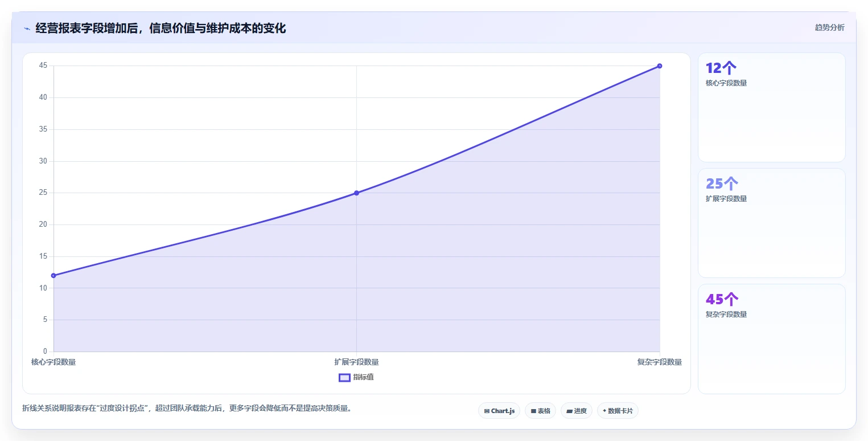Screen dimensions: 868x441
Task: Click the y-axis tick 45
Action: 43,66
